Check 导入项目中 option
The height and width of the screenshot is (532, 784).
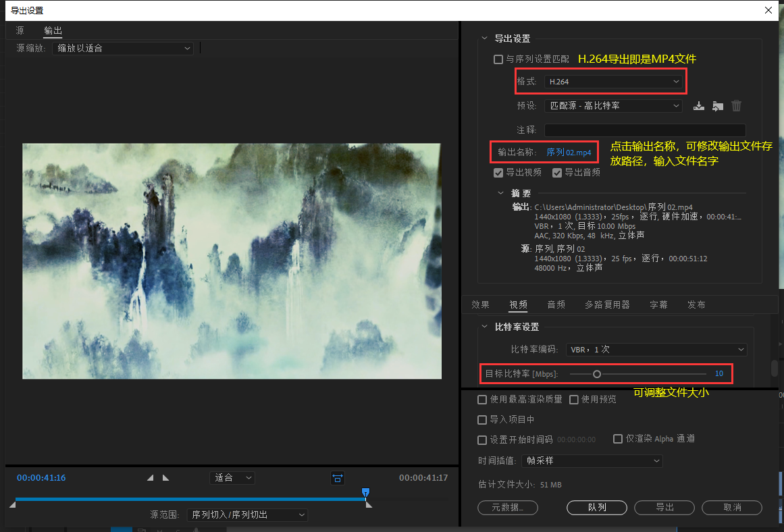(x=482, y=420)
